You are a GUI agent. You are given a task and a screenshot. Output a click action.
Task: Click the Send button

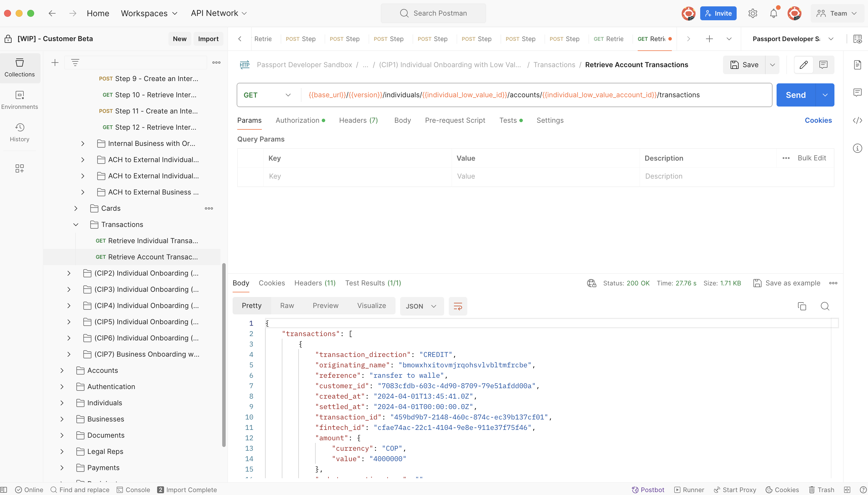pos(796,94)
